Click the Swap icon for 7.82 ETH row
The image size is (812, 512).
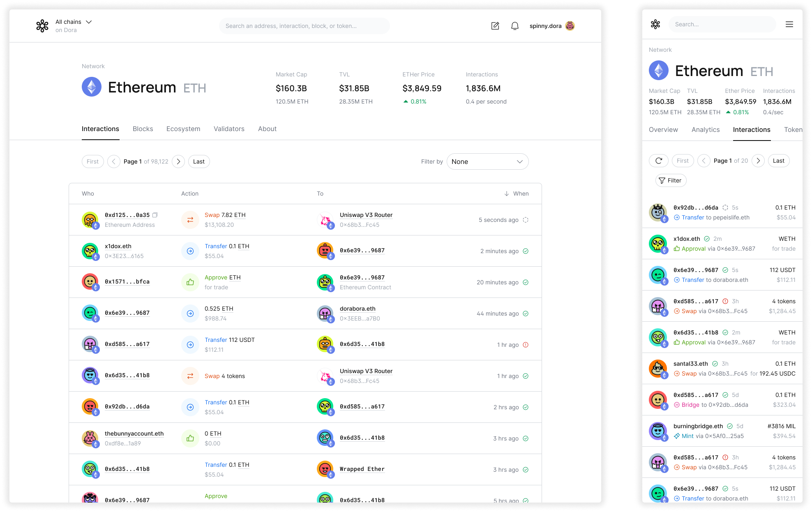click(190, 220)
